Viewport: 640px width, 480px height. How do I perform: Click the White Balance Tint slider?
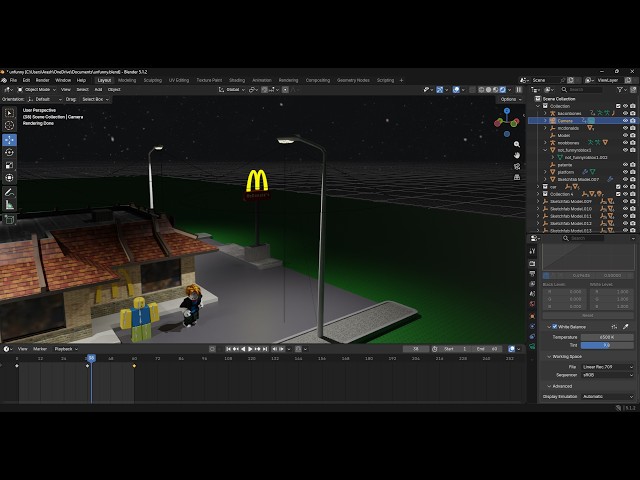tap(607, 345)
